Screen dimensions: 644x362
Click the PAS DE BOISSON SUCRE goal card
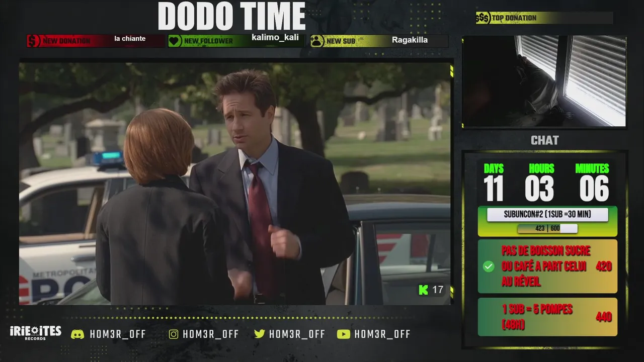click(x=547, y=266)
